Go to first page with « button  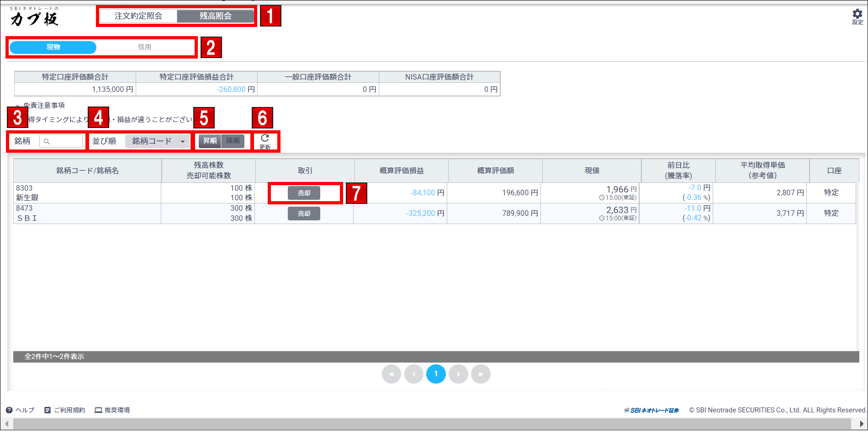(x=392, y=374)
